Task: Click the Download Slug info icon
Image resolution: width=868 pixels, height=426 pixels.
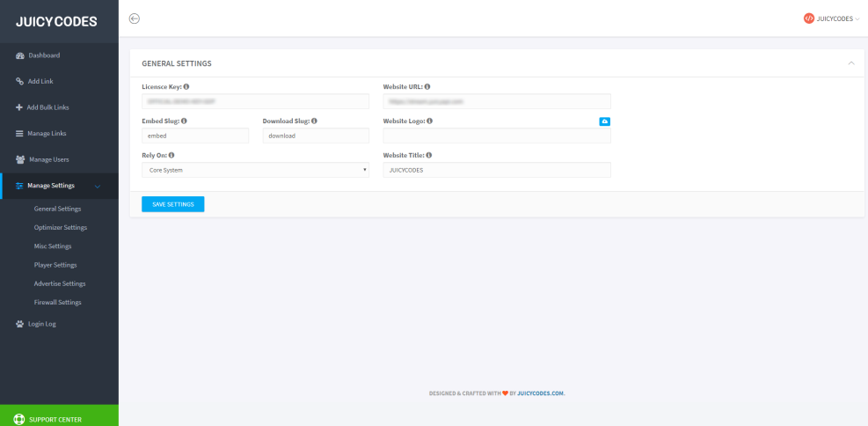Action: [x=314, y=121]
